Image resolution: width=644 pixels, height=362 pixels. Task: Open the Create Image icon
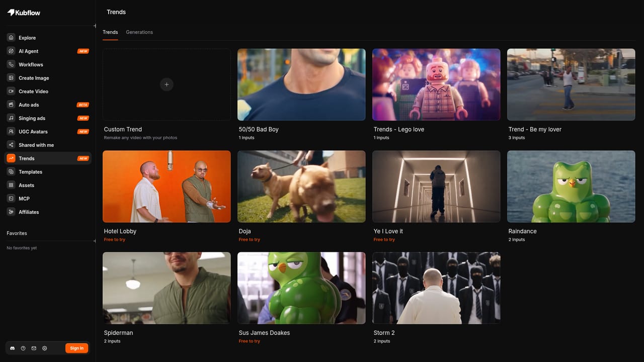tap(11, 78)
